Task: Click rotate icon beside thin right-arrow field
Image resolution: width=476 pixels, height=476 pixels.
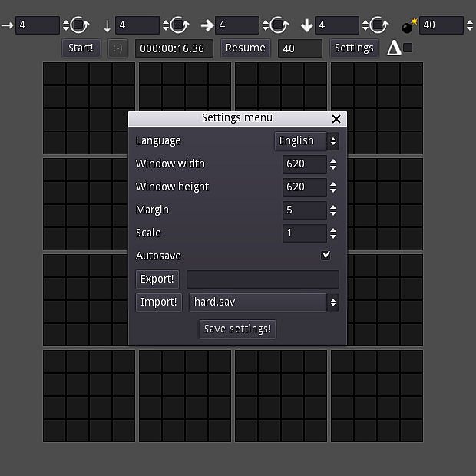Action: [x=80, y=25]
